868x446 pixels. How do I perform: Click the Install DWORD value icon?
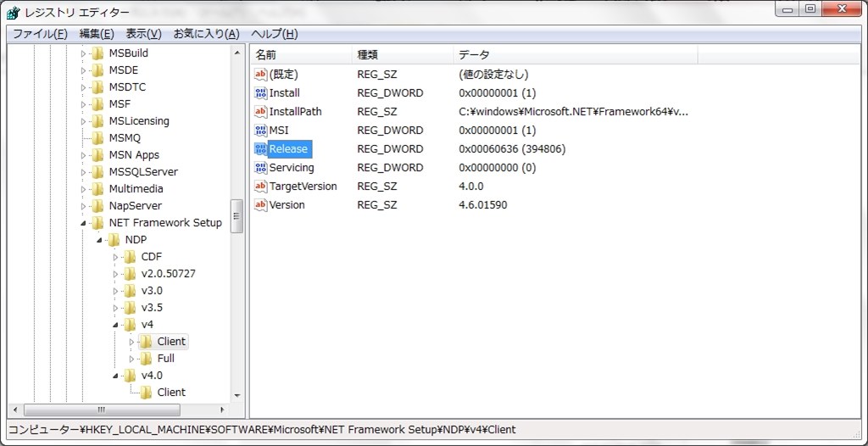coord(261,93)
